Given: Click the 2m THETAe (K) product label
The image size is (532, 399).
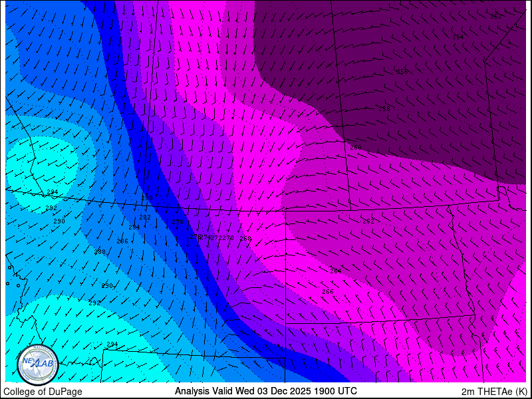Looking at the screenshot, I should click(495, 392).
